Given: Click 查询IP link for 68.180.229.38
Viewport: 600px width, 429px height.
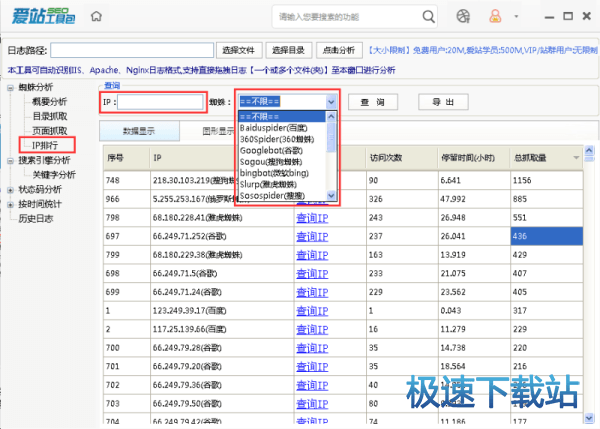Looking at the screenshot, I should pos(312,255).
